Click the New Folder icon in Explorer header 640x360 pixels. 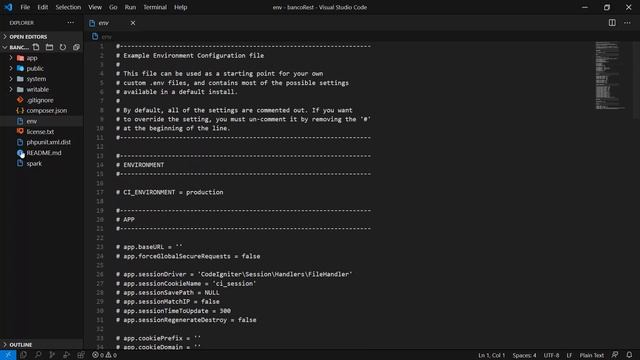(49, 47)
